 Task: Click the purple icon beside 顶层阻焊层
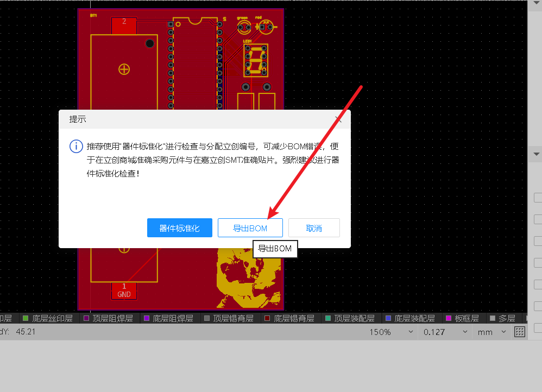click(87, 318)
